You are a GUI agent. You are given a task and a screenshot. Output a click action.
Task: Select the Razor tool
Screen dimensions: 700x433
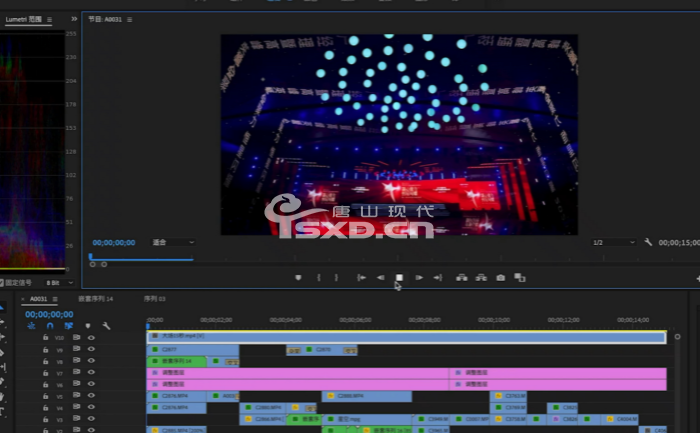[2, 352]
